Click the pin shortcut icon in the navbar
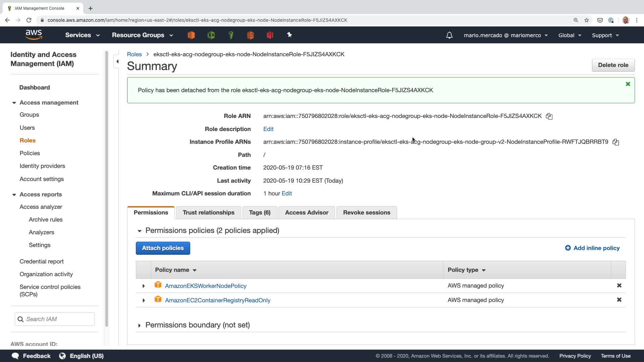 tap(289, 35)
